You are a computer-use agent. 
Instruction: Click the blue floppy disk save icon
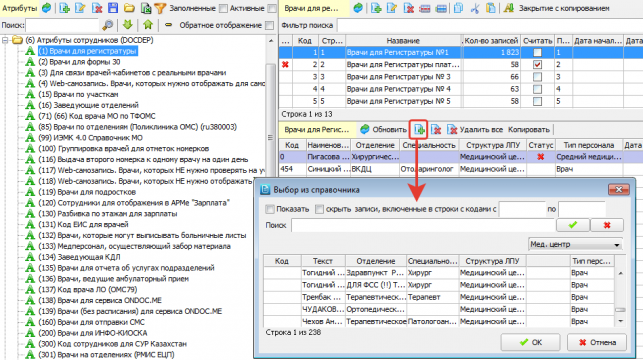[113, 8]
